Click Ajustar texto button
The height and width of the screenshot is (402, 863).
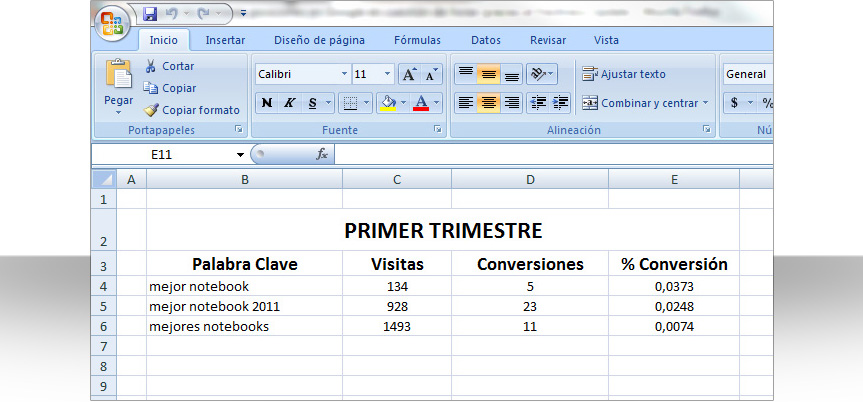point(623,74)
